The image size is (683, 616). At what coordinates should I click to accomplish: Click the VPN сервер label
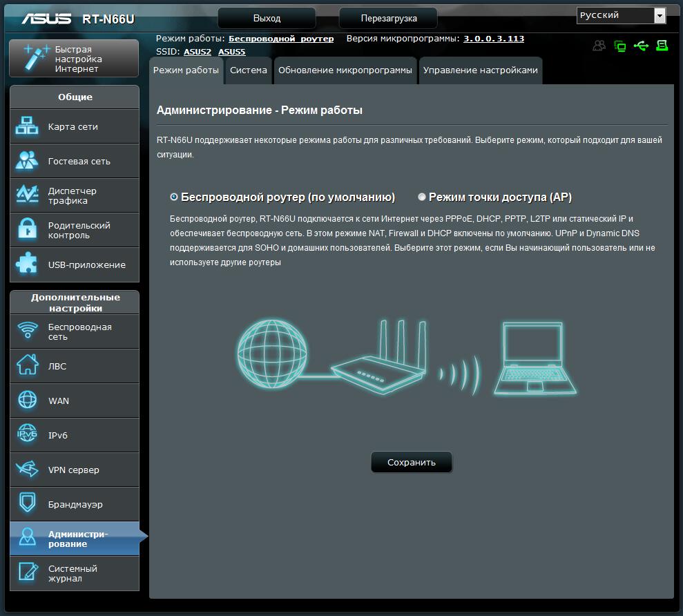74,470
